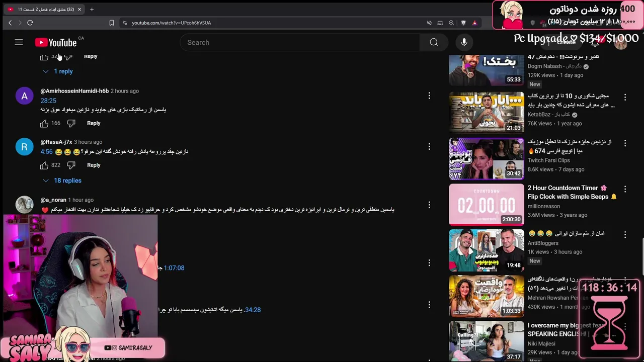
Task: Expand the 18 replies thread
Action: point(62,180)
